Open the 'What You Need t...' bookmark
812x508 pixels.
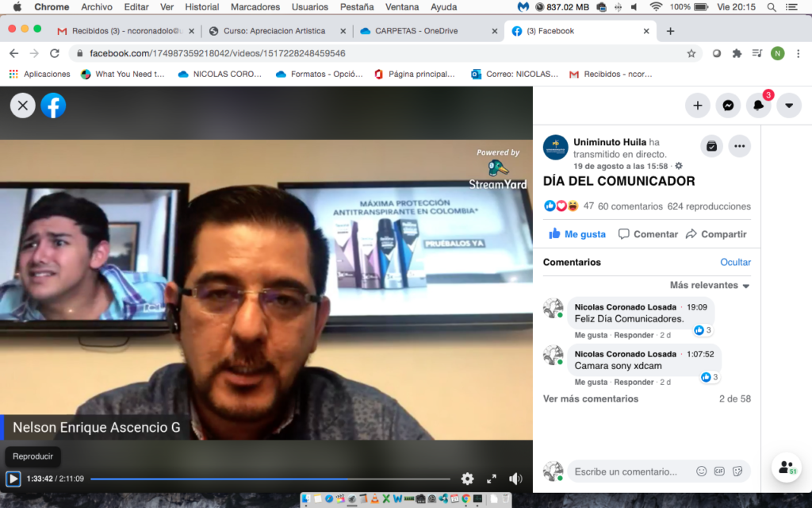[123, 74]
